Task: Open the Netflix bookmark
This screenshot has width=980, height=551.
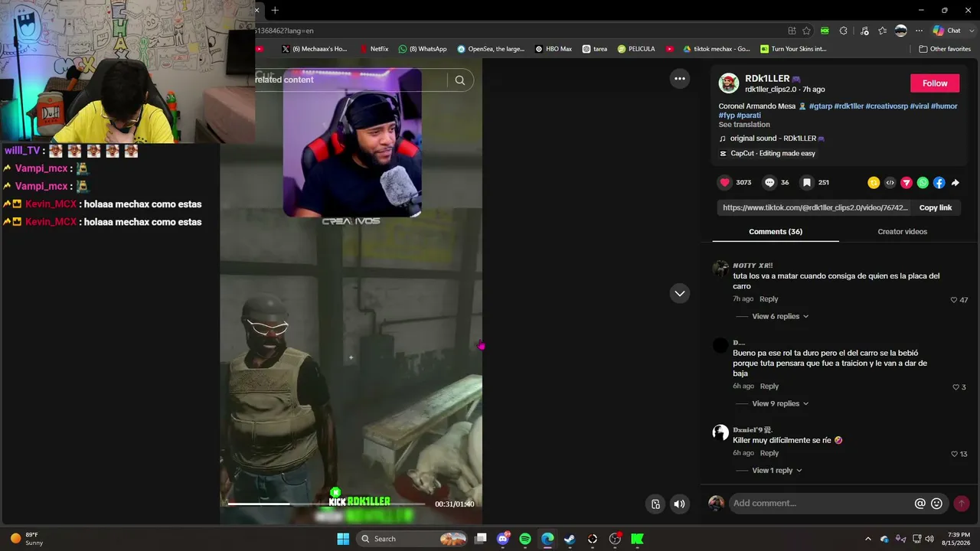Action: [x=374, y=49]
